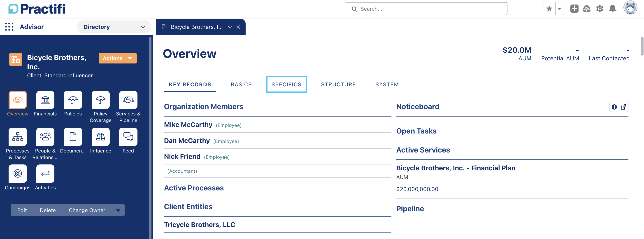Open the Directory navigation dropdown
Screen dimensions: 644x239
pyautogui.click(x=143, y=27)
